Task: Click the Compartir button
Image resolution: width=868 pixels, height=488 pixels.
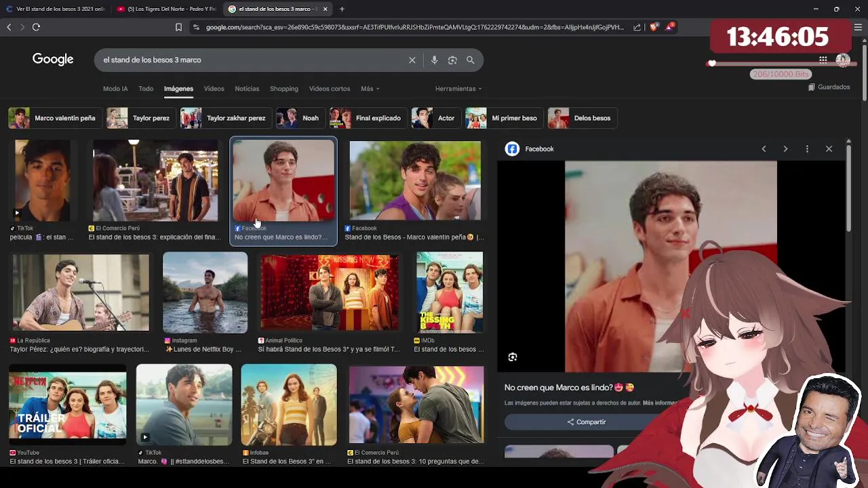Action: pyautogui.click(x=587, y=422)
